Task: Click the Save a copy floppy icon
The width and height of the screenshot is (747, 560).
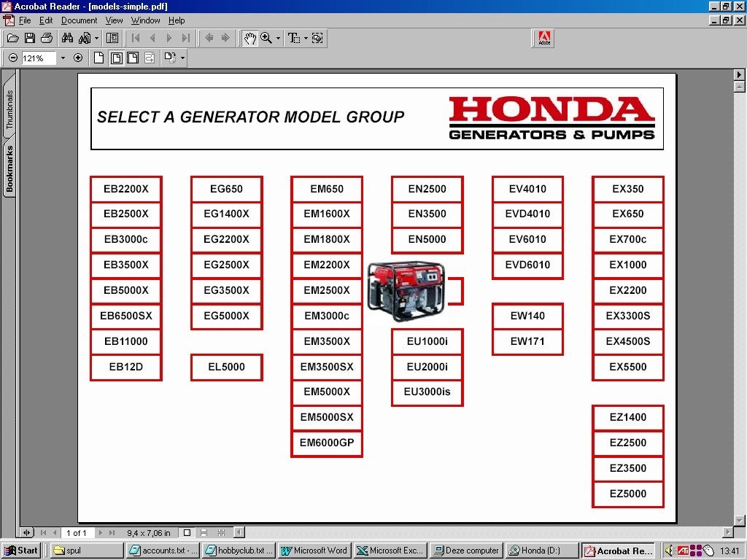Action: 29,38
